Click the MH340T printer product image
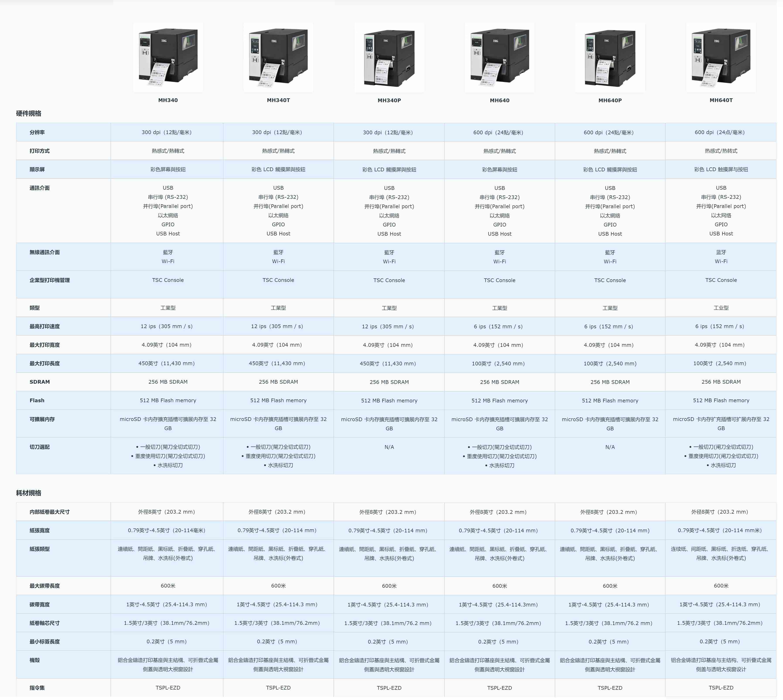 pos(278,57)
